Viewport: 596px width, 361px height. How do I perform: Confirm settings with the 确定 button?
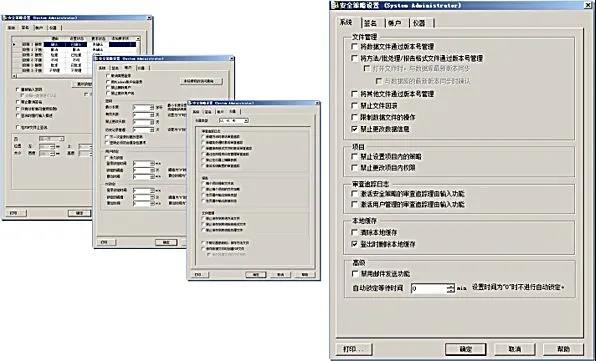click(466, 349)
